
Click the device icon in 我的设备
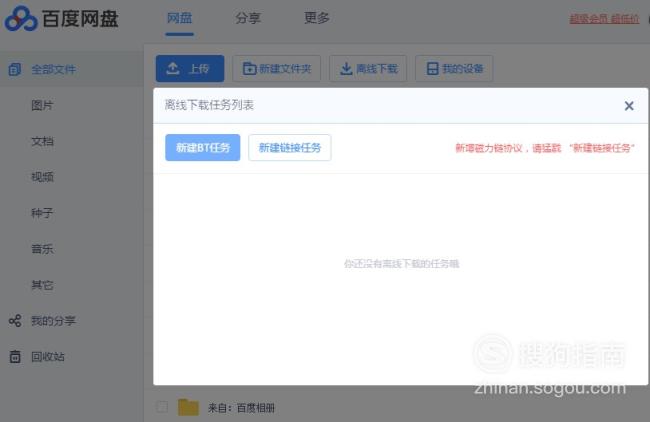(x=432, y=68)
